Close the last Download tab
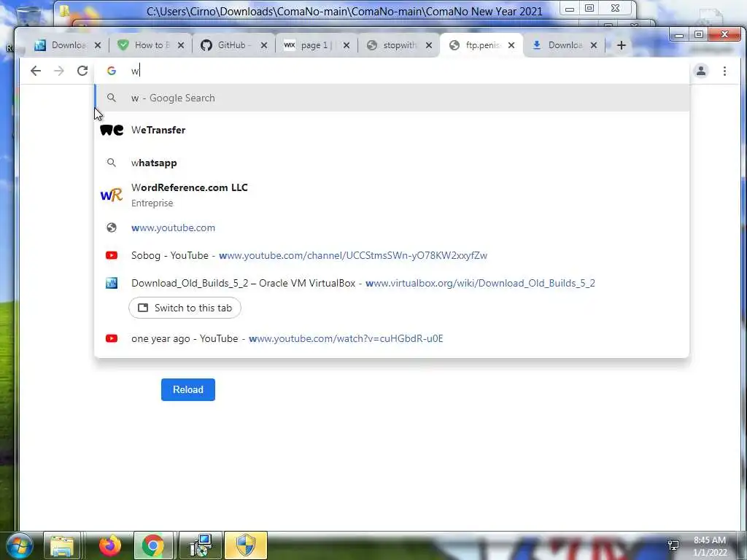The image size is (747, 560). point(594,45)
